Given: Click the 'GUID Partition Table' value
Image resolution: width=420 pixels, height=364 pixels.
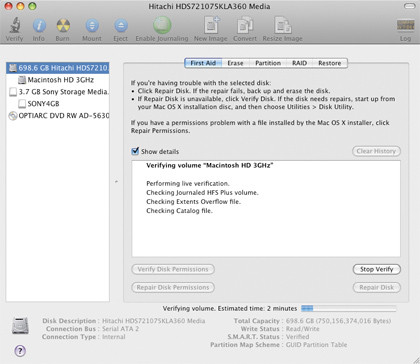Looking at the screenshot, I should pyautogui.click(x=316, y=345).
